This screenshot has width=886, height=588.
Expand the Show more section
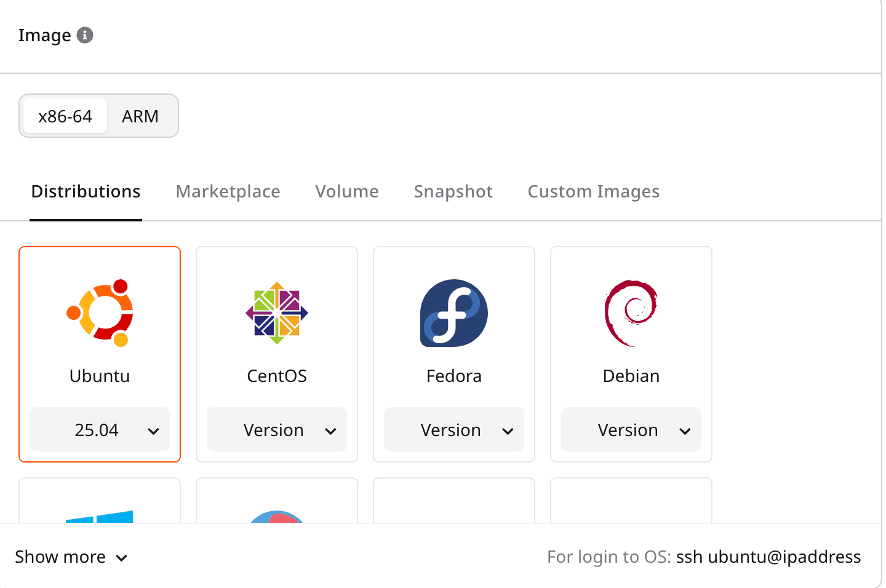coord(71,557)
